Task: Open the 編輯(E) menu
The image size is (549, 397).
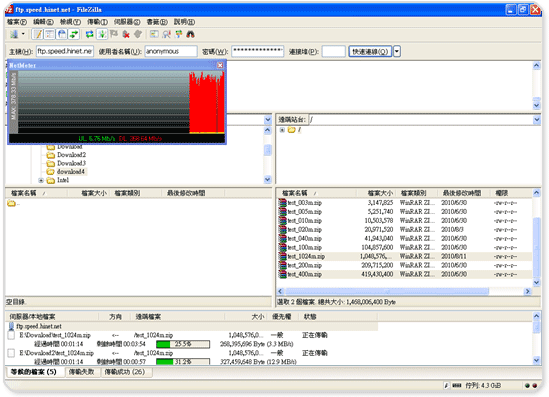Action: (x=43, y=22)
